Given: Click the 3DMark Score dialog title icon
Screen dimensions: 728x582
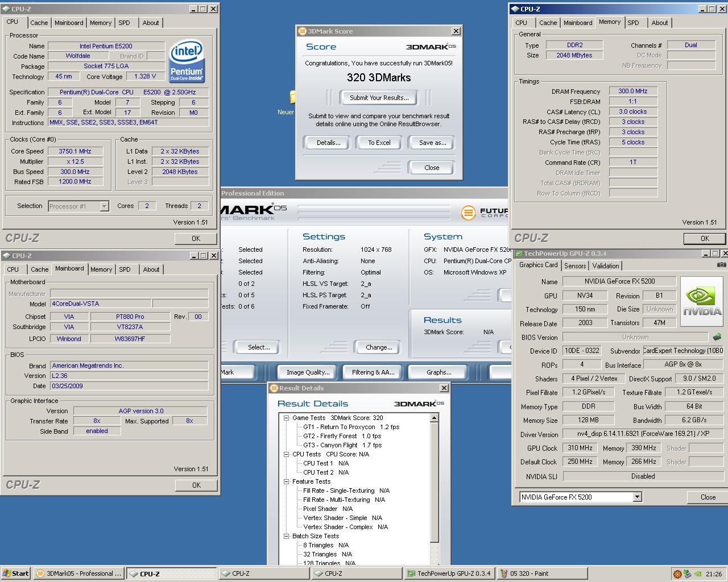Looking at the screenshot, I should coord(303,31).
